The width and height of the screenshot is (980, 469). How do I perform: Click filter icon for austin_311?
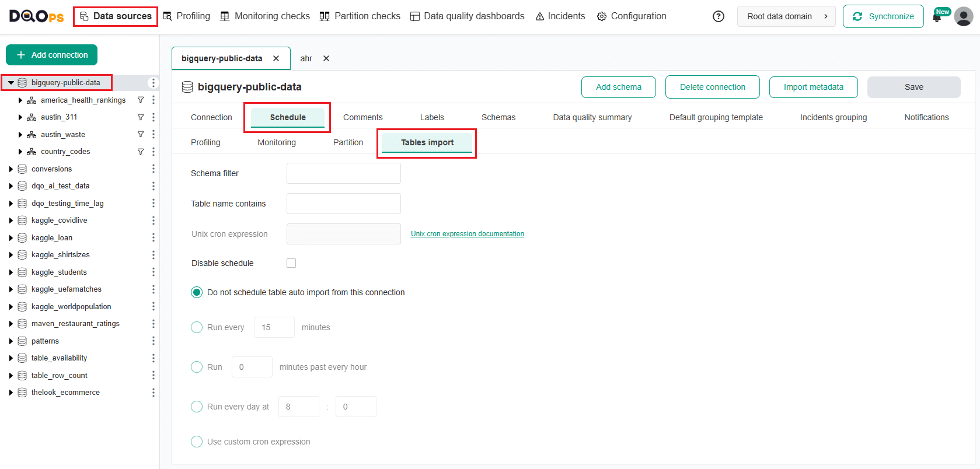click(x=141, y=117)
